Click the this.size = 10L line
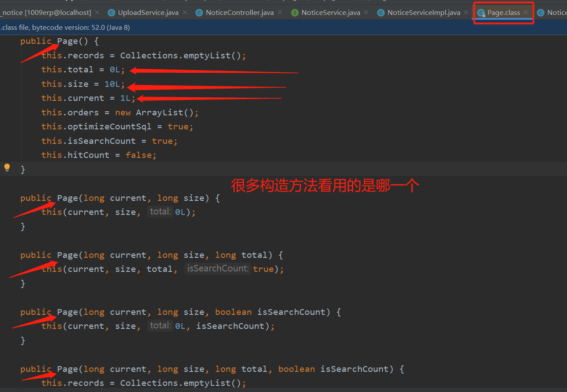 [83, 84]
